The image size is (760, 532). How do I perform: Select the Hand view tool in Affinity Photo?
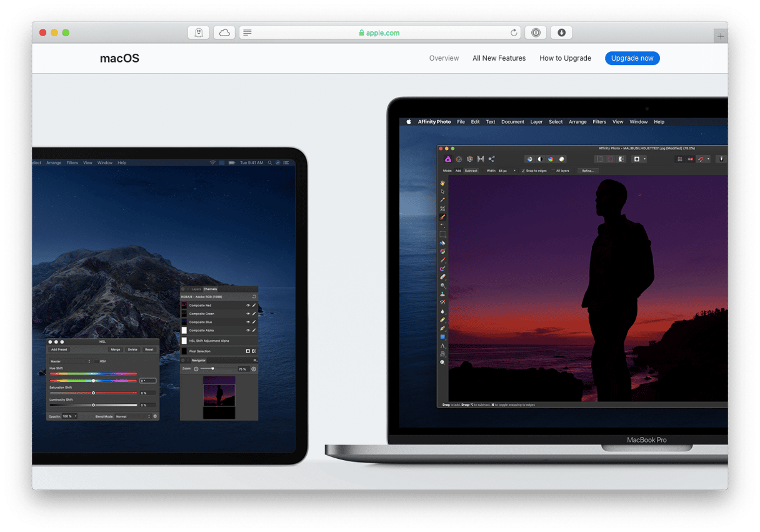click(442, 183)
